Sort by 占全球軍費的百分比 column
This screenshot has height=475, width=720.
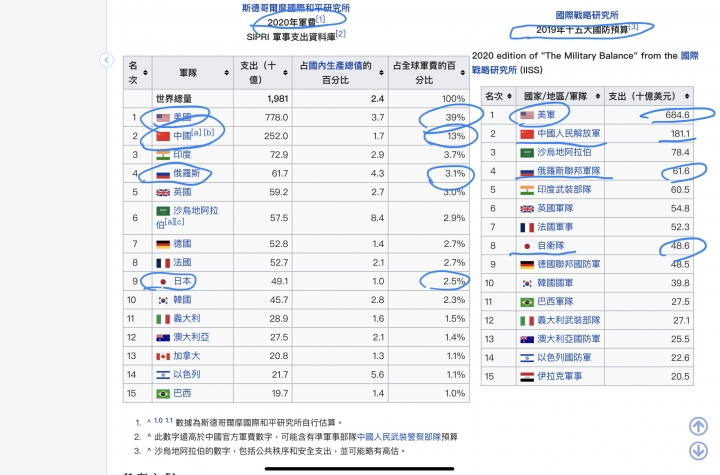[x=462, y=73]
